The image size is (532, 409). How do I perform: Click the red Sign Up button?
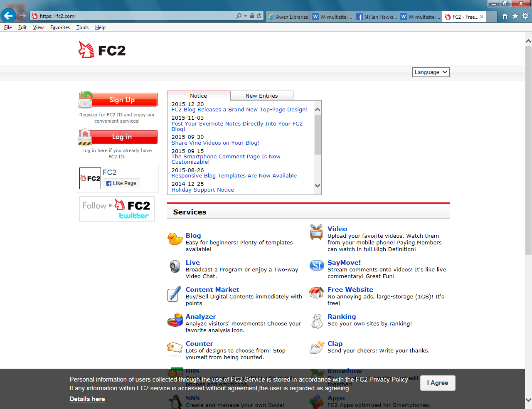click(x=118, y=100)
